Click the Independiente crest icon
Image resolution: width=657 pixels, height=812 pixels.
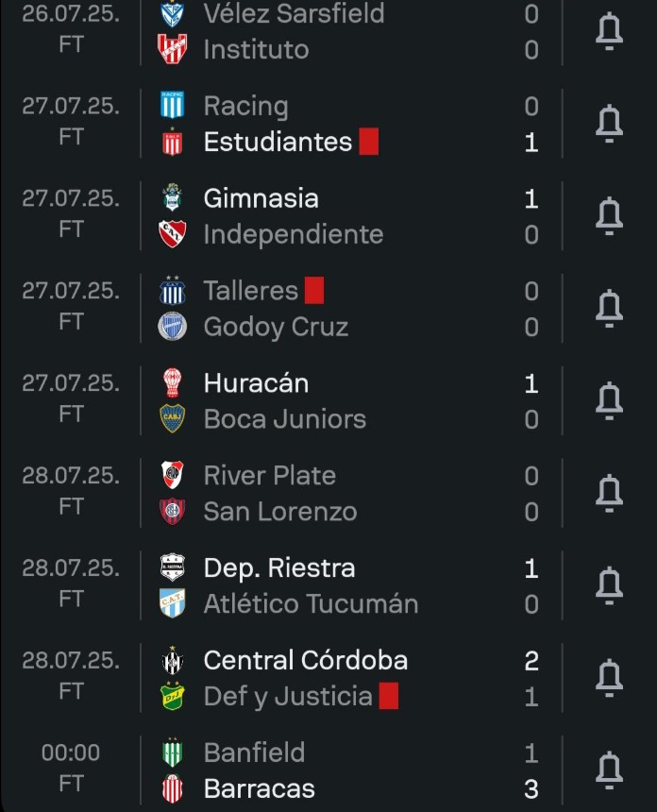point(172,234)
